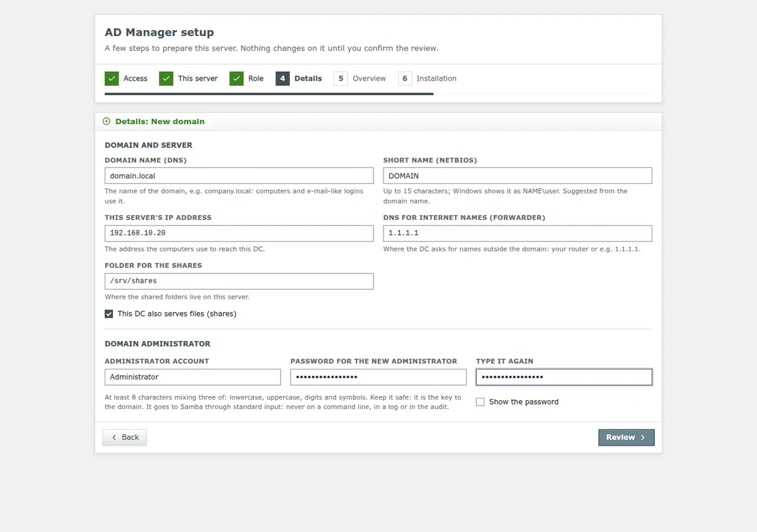Click the AD Manager setup heading

tap(159, 32)
